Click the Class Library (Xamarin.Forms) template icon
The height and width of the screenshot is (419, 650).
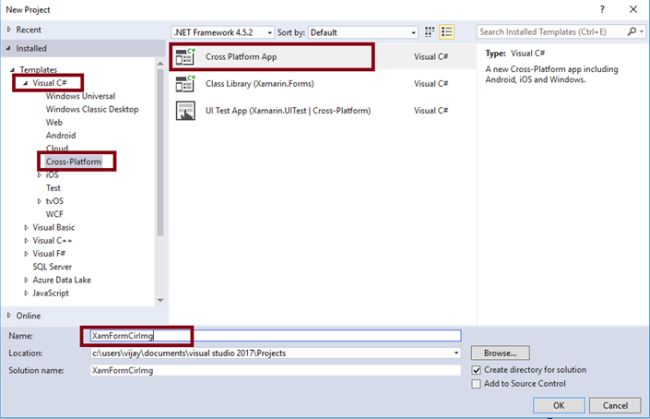pyautogui.click(x=185, y=84)
